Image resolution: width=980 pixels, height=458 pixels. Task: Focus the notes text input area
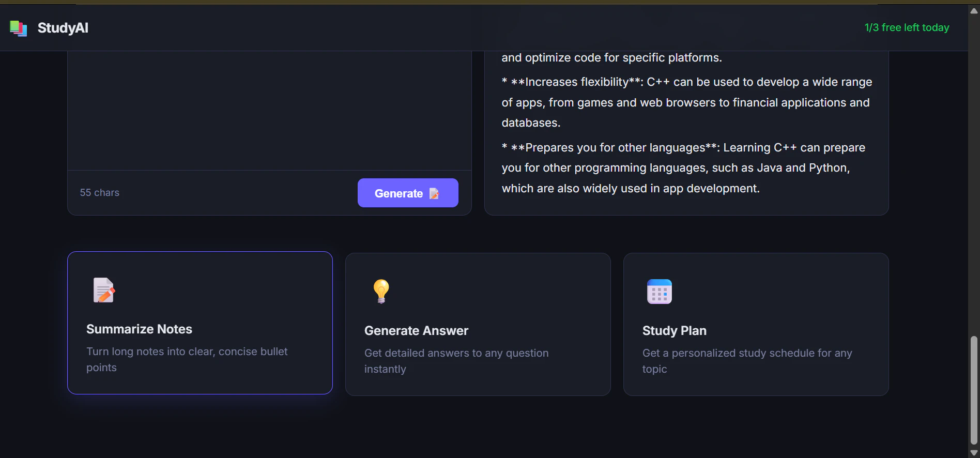click(x=269, y=109)
